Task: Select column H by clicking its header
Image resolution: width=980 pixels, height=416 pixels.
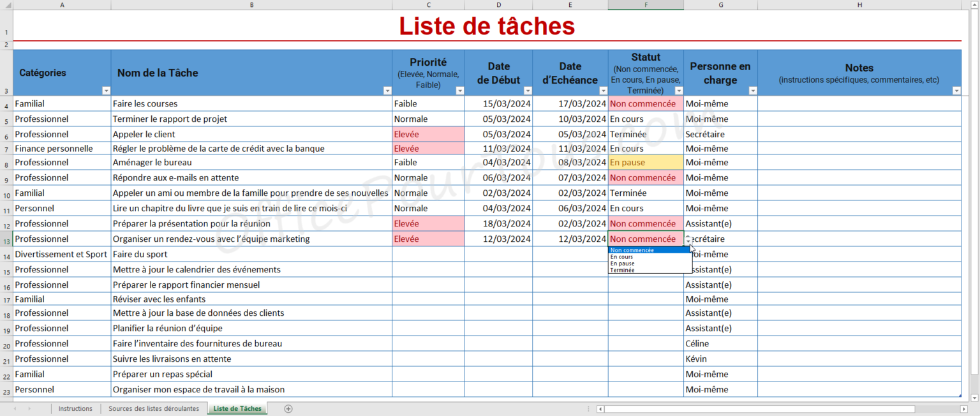Action: (x=859, y=4)
